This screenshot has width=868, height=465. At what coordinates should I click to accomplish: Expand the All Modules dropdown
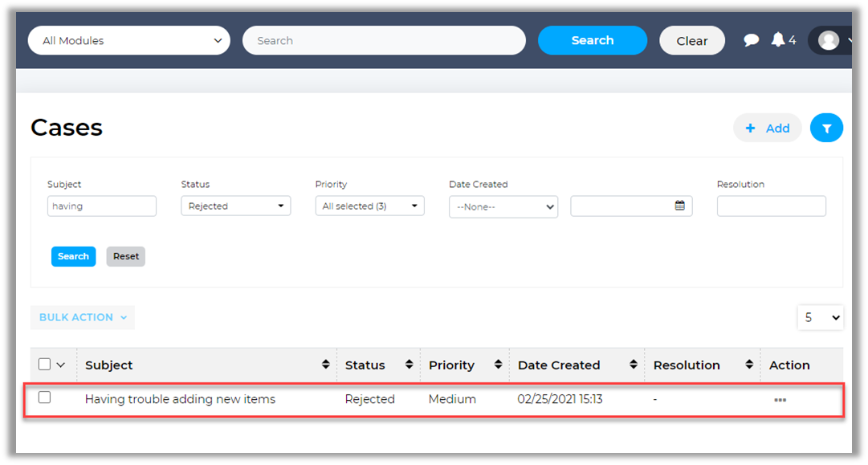128,41
